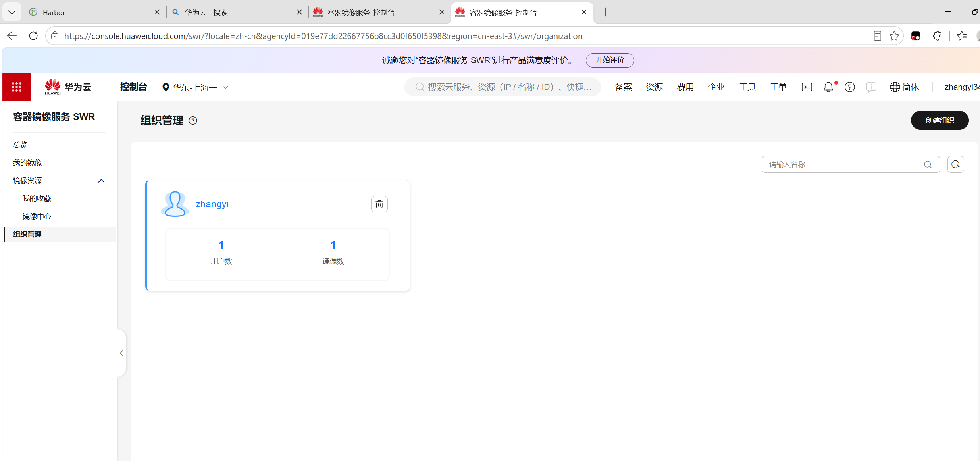980x461 pixels.
Task: View site information lock icon
Action: pyautogui.click(x=55, y=36)
